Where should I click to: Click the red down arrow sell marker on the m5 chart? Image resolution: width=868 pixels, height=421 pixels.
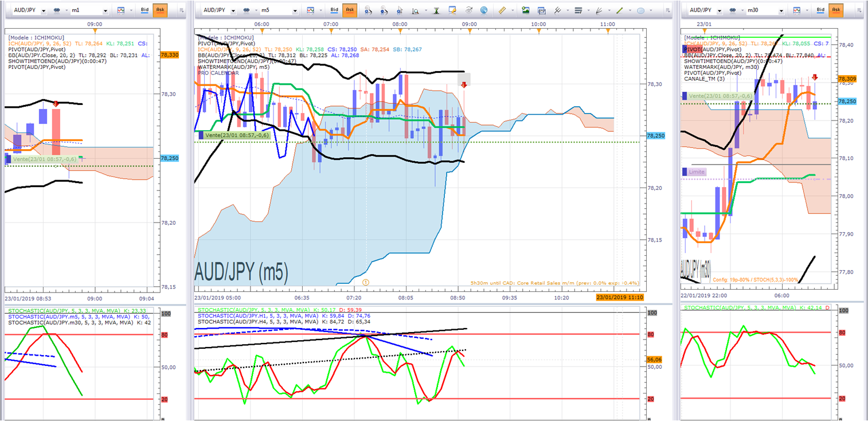pos(464,84)
